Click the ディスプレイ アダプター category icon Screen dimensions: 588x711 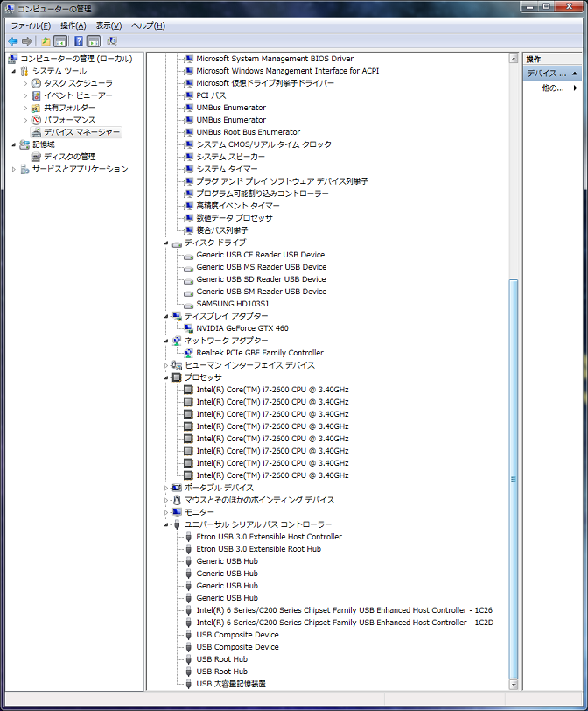pyautogui.click(x=177, y=316)
